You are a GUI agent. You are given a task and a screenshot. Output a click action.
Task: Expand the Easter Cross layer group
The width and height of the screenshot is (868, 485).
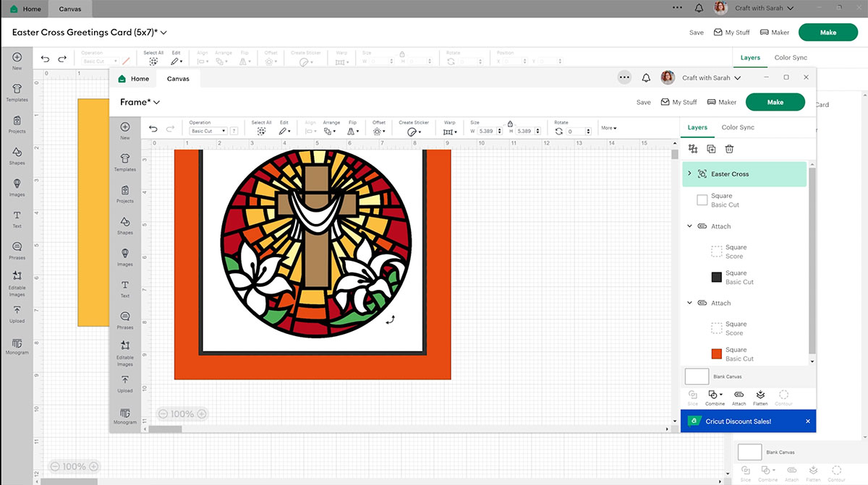[689, 173]
